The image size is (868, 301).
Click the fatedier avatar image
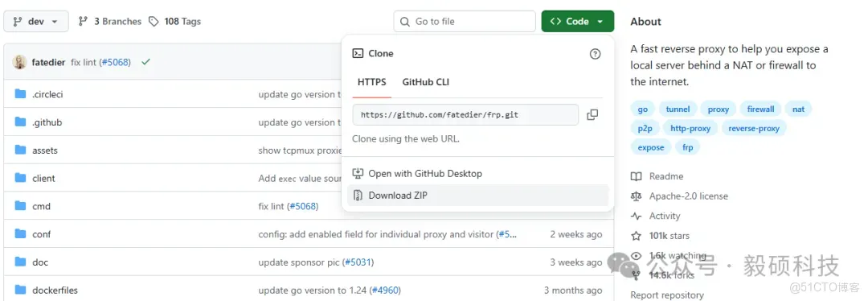(x=19, y=62)
